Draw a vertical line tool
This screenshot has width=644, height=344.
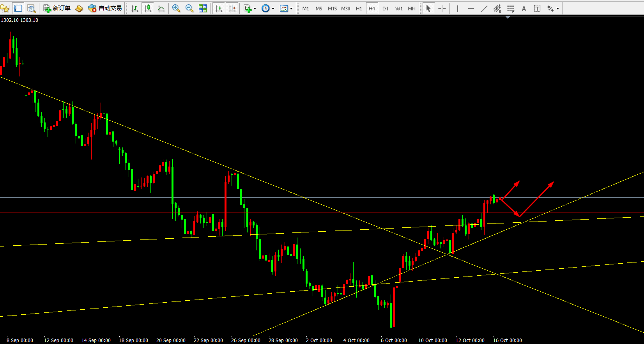click(458, 8)
